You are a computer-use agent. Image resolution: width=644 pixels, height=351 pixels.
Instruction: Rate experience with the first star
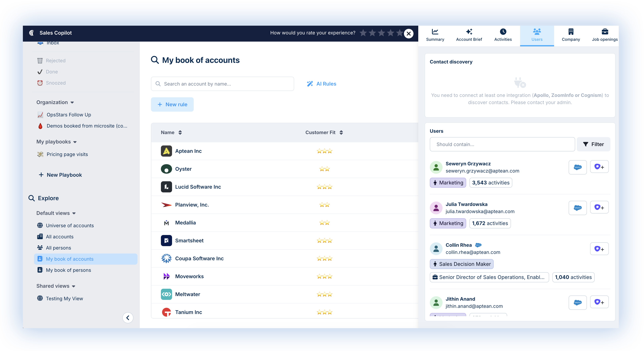(363, 33)
